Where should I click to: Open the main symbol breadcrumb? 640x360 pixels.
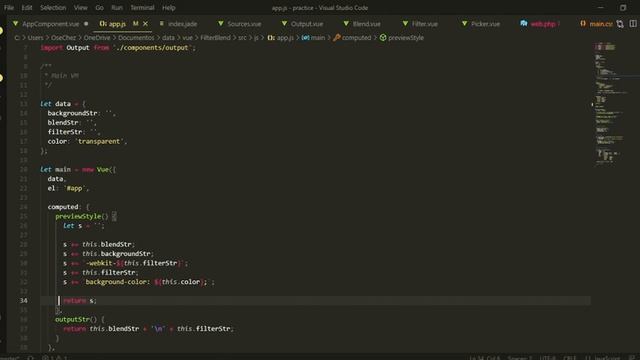pos(313,38)
